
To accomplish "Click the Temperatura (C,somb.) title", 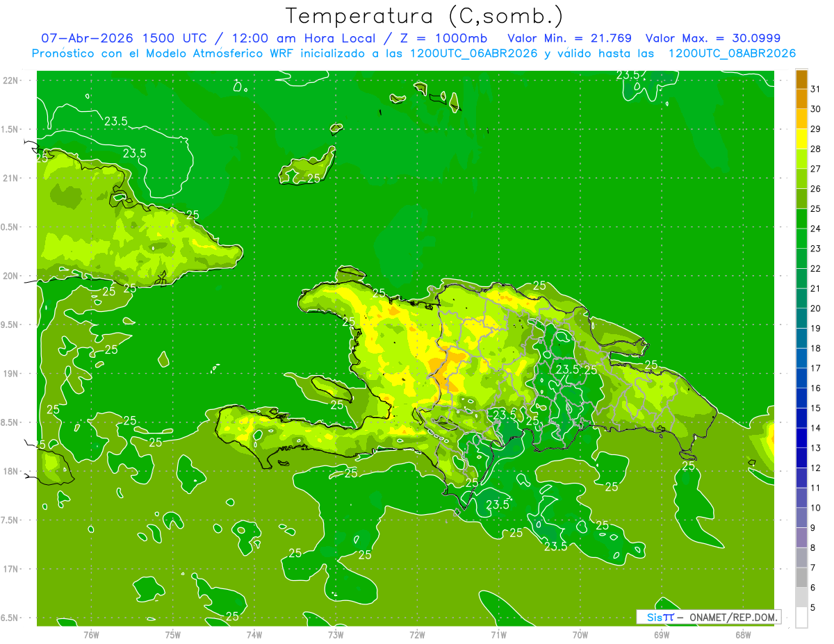I will (x=425, y=15).
